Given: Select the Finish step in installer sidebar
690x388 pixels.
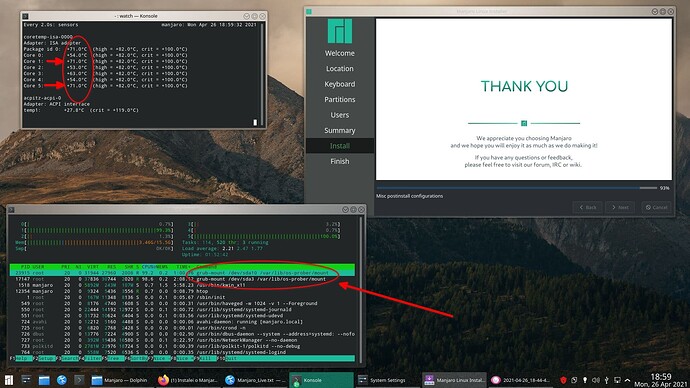Looking at the screenshot, I should click(340, 161).
